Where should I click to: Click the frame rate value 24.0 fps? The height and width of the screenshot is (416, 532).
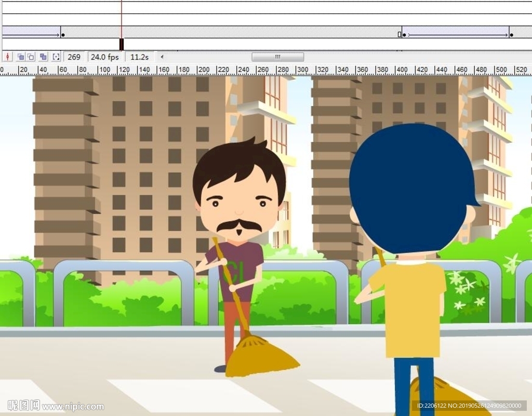click(x=105, y=57)
